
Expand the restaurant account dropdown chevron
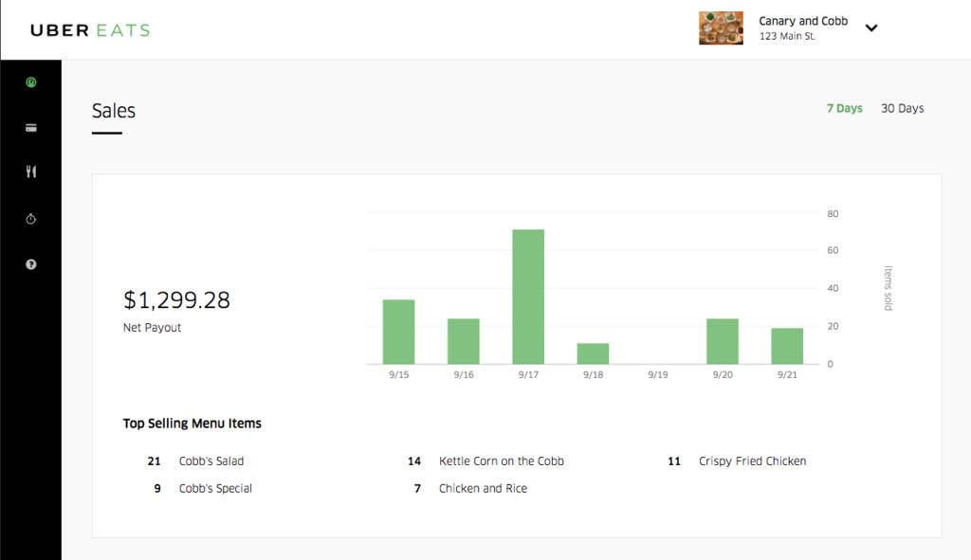871,28
